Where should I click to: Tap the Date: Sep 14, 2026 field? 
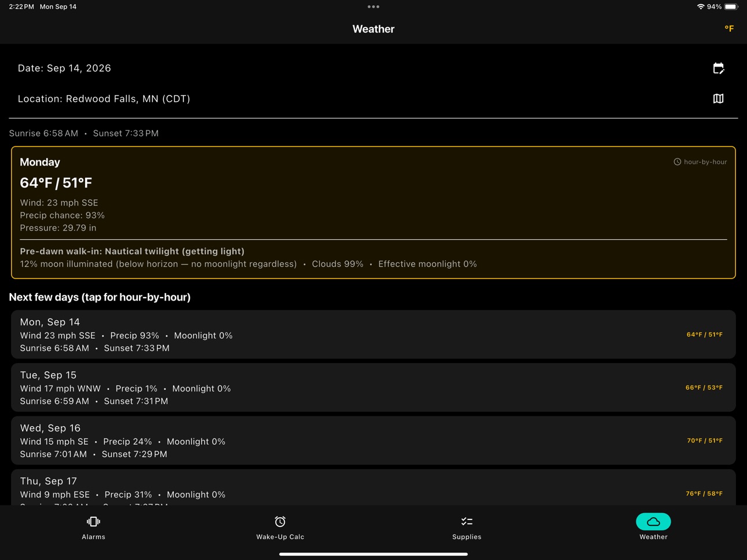click(373, 68)
